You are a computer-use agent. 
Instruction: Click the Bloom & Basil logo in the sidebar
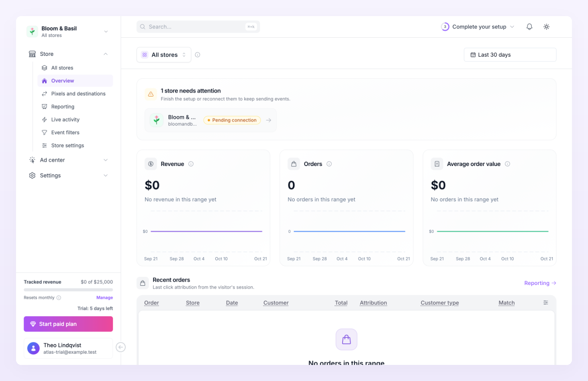(x=32, y=31)
